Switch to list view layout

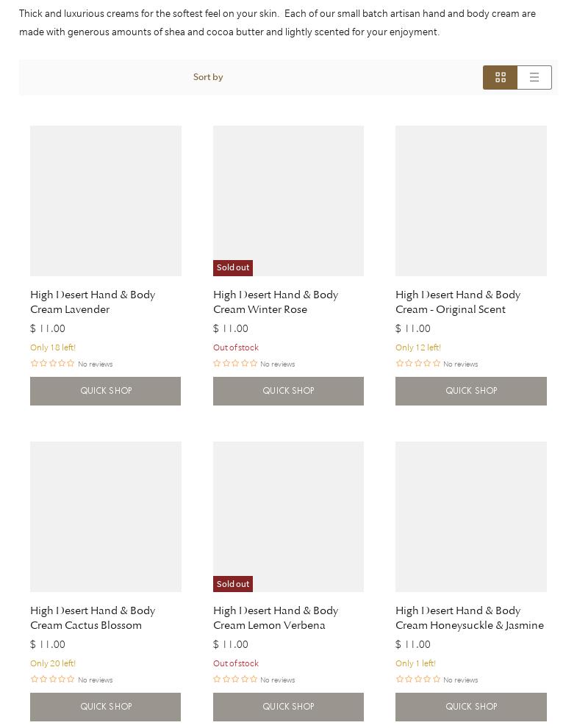(534, 78)
